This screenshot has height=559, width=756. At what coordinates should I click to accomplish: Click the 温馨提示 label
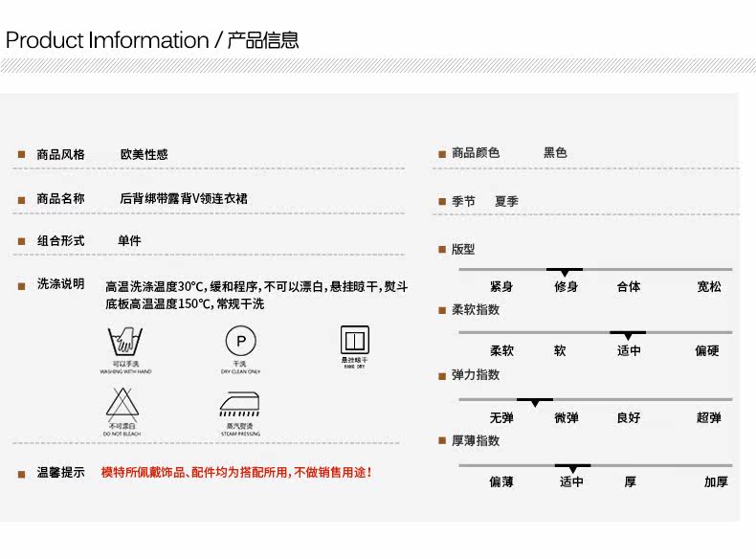[60, 472]
